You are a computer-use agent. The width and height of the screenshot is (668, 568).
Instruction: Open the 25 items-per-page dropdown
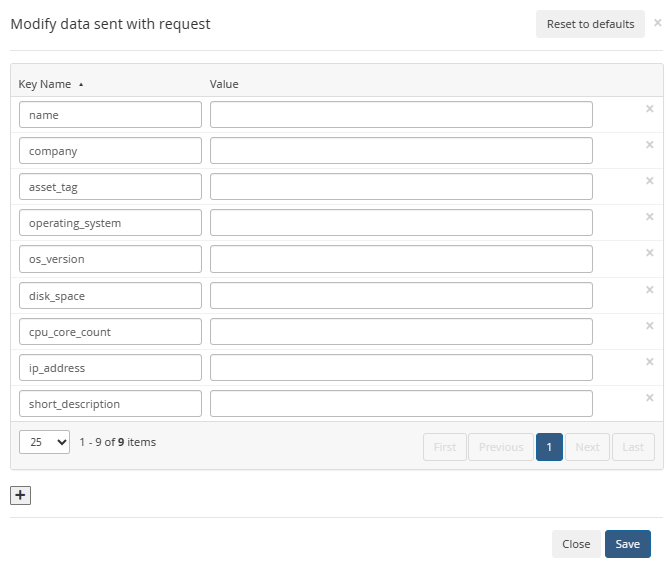click(44, 442)
